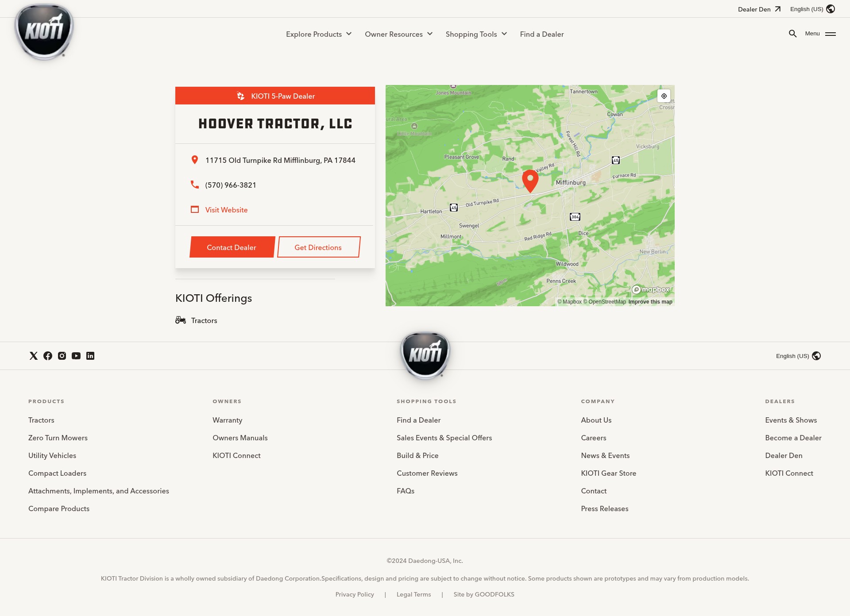Click the red map marker pin
This screenshot has height=616, width=850.
pos(530,181)
